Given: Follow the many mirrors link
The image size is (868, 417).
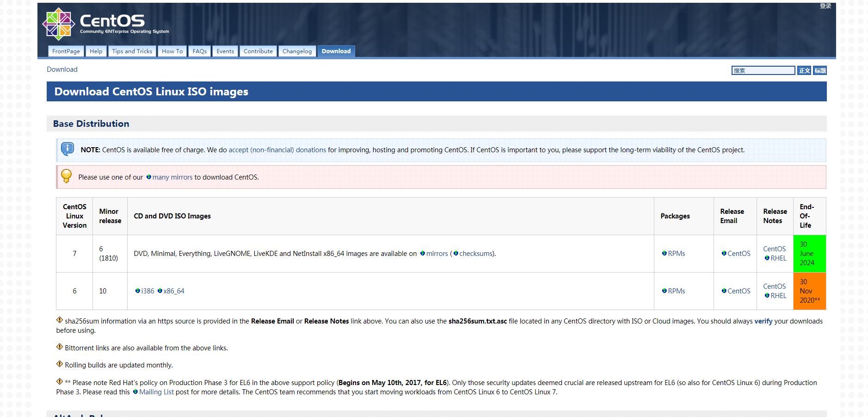Looking at the screenshot, I should (169, 177).
